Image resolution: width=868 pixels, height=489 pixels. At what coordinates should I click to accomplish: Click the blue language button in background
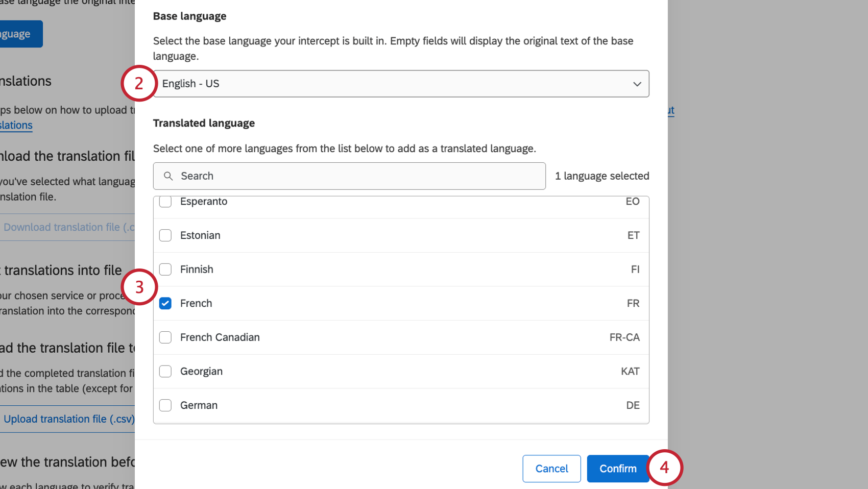(x=20, y=34)
